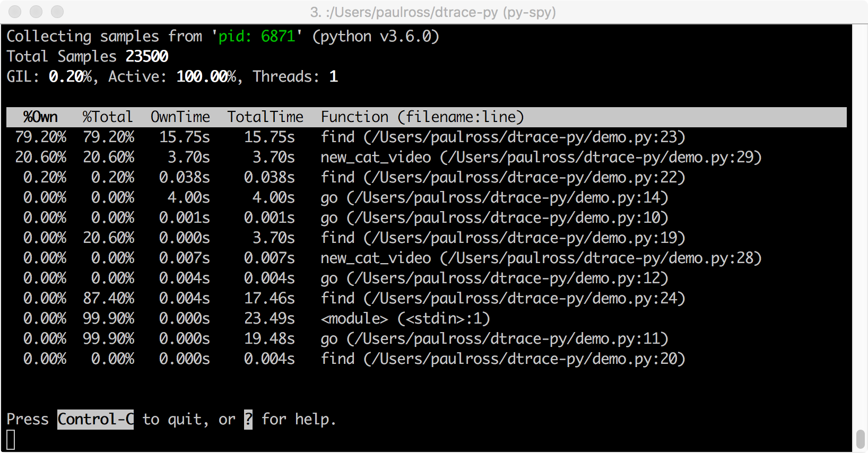The image size is (868, 453).
Task: Click the 87.40% %Total value
Action: tap(108, 299)
